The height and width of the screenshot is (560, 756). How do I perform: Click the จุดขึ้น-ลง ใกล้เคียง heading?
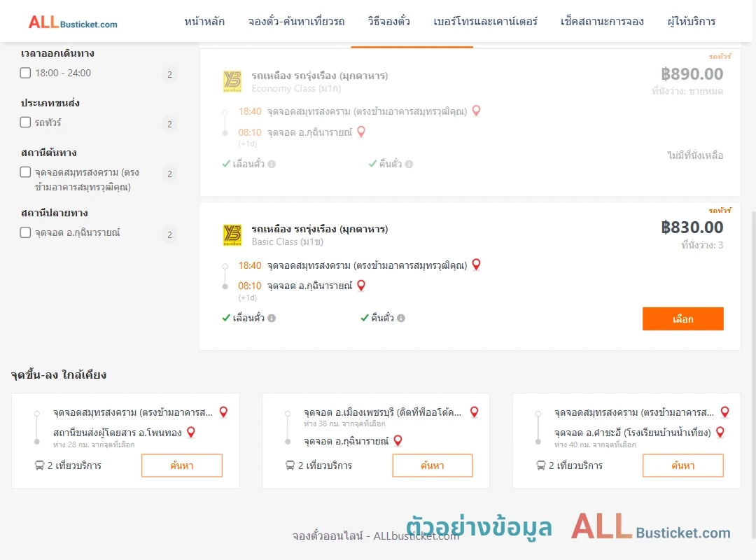point(59,374)
